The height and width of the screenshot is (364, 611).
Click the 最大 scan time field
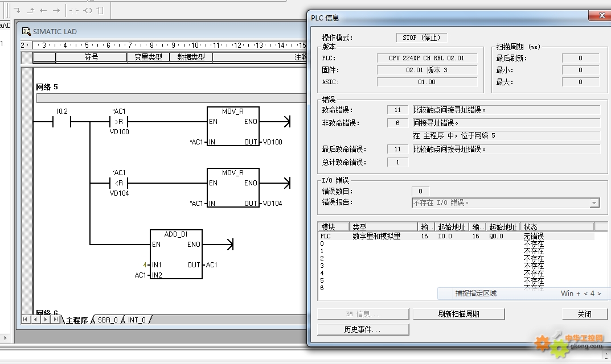pos(580,82)
